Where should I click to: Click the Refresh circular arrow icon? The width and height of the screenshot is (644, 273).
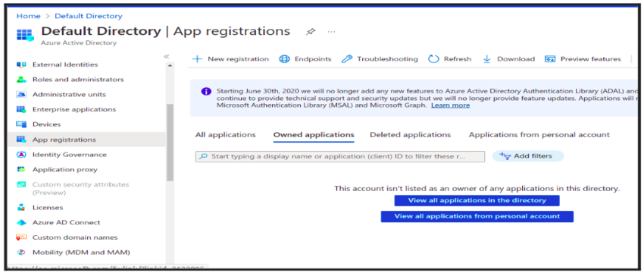tap(433, 59)
